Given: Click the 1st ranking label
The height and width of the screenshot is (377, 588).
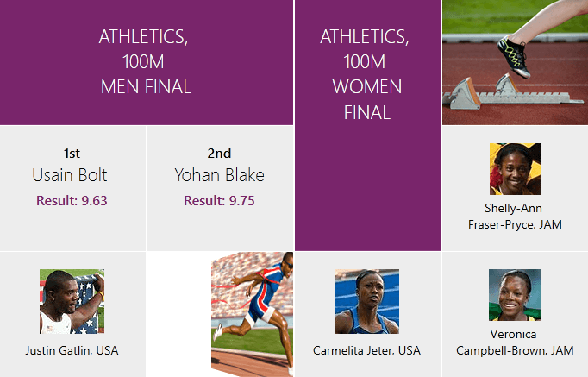Looking at the screenshot, I should tap(72, 153).
